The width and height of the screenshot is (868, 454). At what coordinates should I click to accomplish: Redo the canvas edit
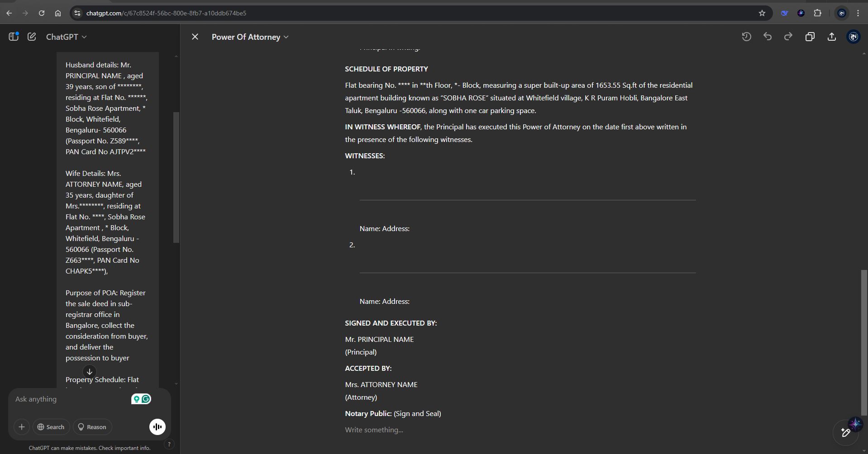pyautogui.click(x=788, y=37)
